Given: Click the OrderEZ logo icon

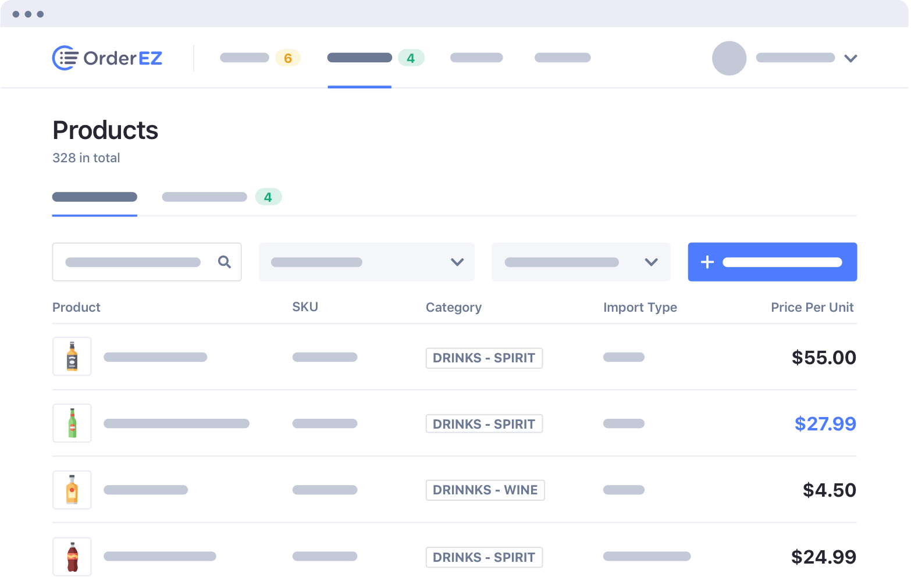Looking at the screenshot, I should click(x=65, y=58).
